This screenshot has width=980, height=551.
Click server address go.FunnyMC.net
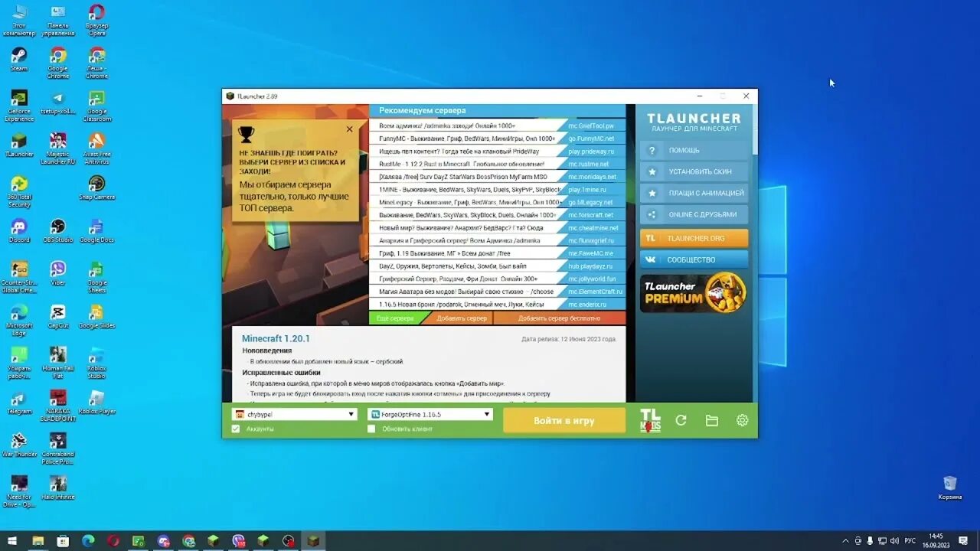[590, 139]
